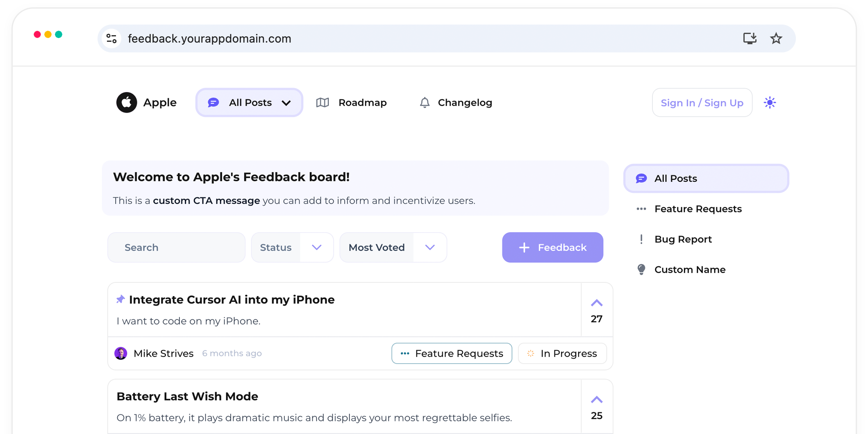This screenshot has height=434, width=868.
Task: Upvote the Cursor AI iPhone post
Action: (x=597, y=303)
